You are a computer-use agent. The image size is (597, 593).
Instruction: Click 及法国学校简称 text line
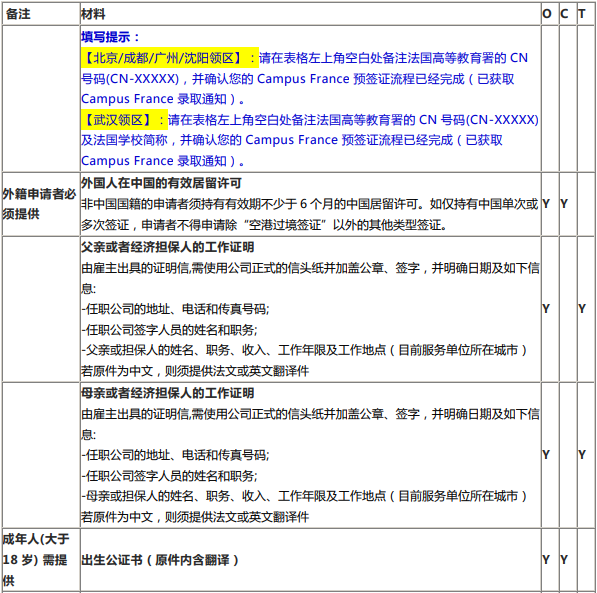pyautogui.click(x=292, y=140)
